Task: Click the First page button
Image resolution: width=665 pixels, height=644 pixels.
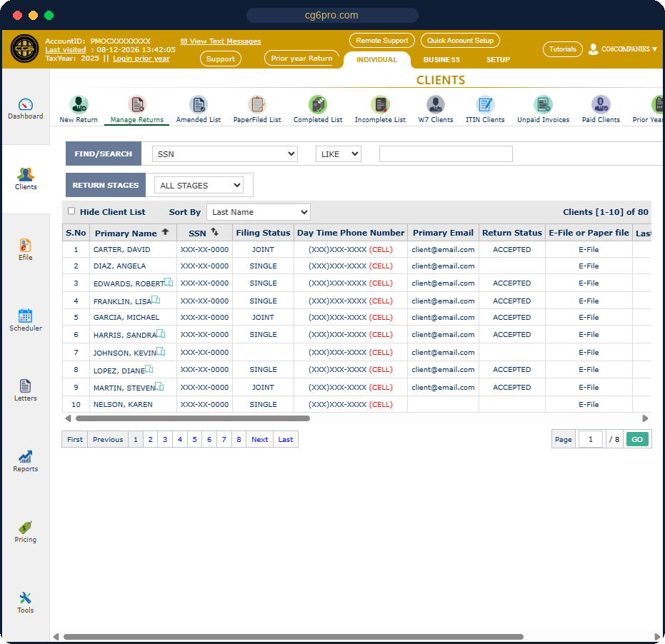Action: click(74, 440)
